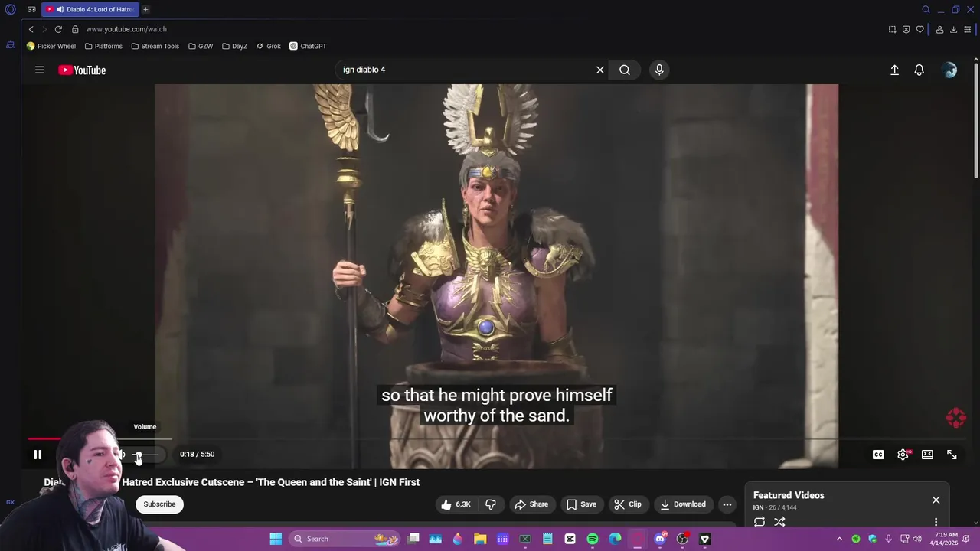Open OBS Studio from the taskbar
Viewport: 980px width, 551px height.
[682, 539]
